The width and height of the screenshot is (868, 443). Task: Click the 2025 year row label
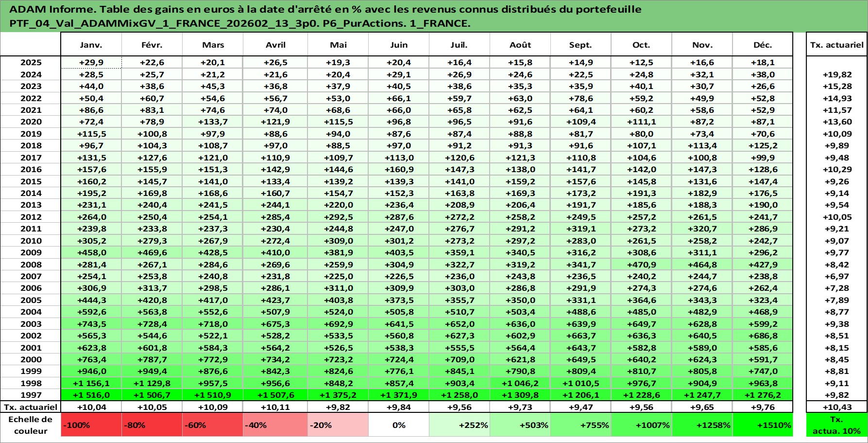tap(31, 62)
